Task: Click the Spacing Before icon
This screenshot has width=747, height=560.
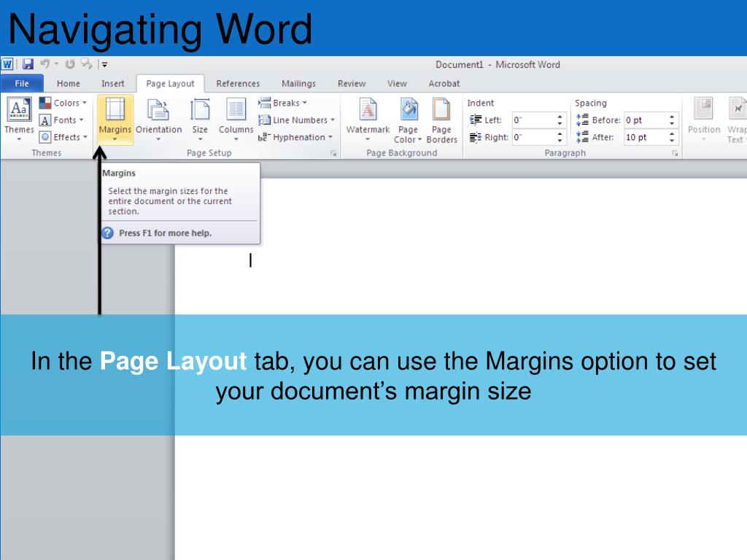Action: (x=582, y=120)
